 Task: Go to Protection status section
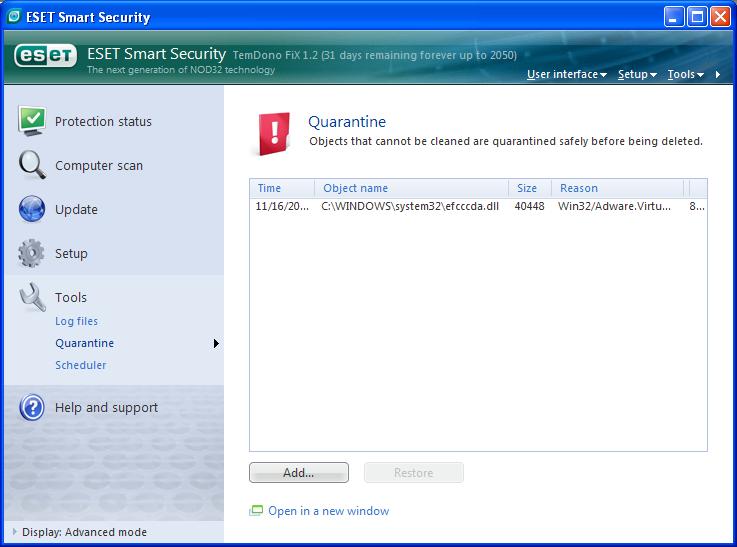point(103,122)
